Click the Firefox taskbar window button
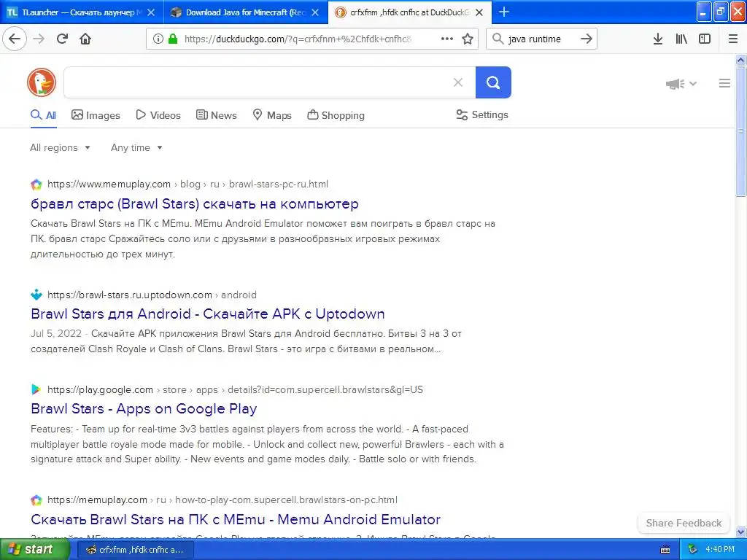 coord(136,550)
